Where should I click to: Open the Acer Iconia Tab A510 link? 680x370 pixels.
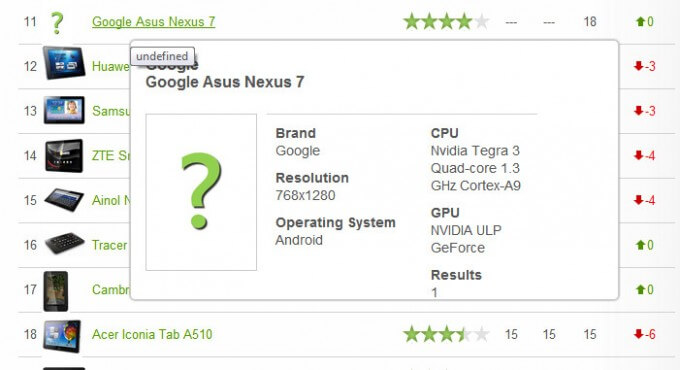pyautogui.click(x=152, y=334)
